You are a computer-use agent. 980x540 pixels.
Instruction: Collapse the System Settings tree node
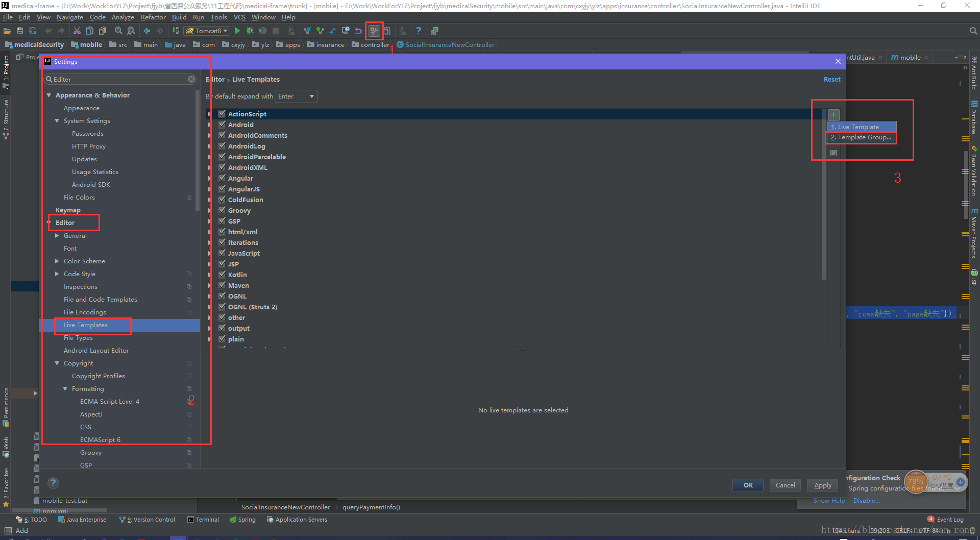point(57,121)
